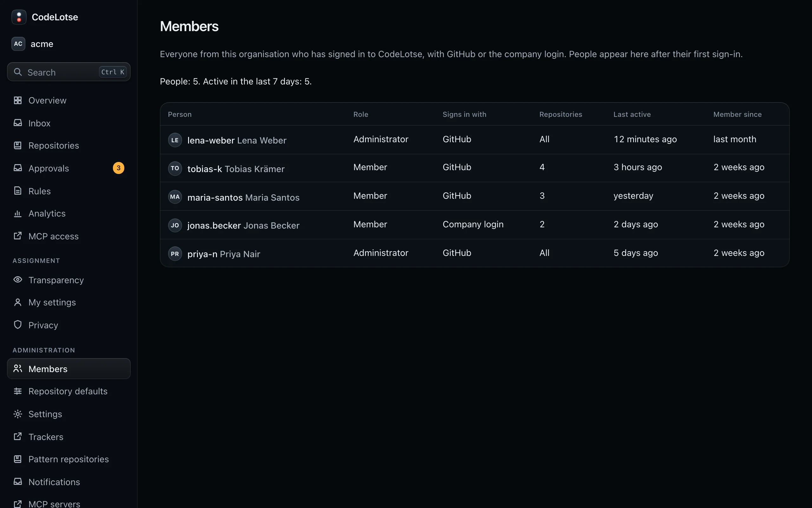Open the acme organisation AC badge
812x508 pixels.
18,44
